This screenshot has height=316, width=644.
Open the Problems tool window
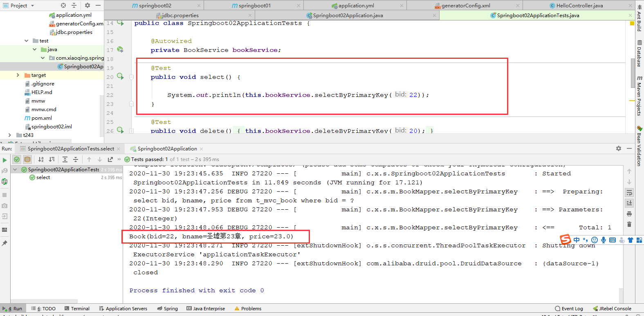click(248, 309)
